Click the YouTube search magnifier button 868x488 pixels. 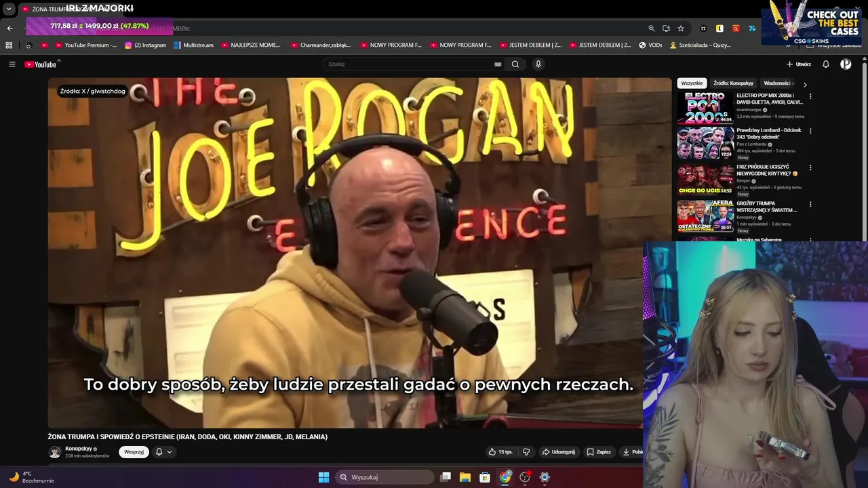coord(515,64)
